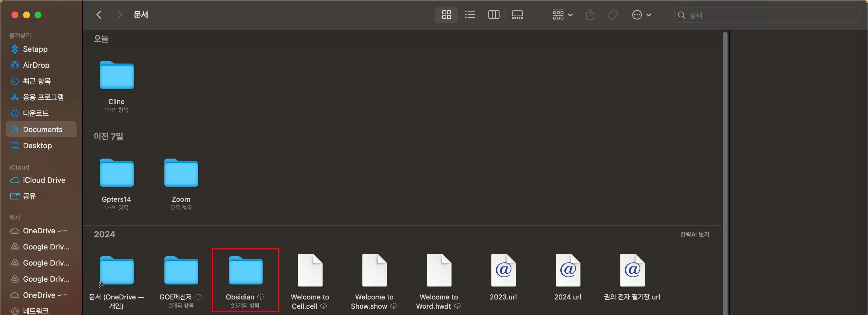Select Desktop in the sidebar
Screen dimensions: 868x315
[37, 146]
